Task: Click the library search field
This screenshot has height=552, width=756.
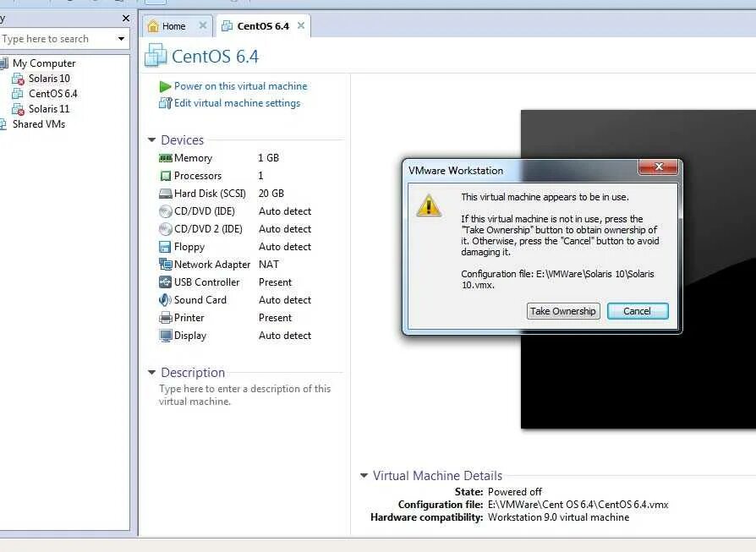Action: click(57, 39)
